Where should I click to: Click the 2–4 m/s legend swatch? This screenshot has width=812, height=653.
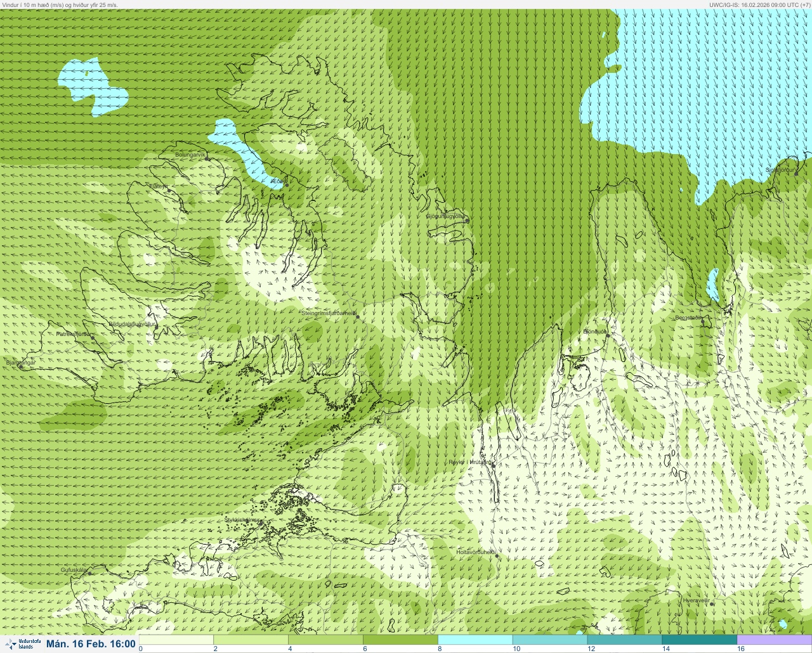(251, 640)
